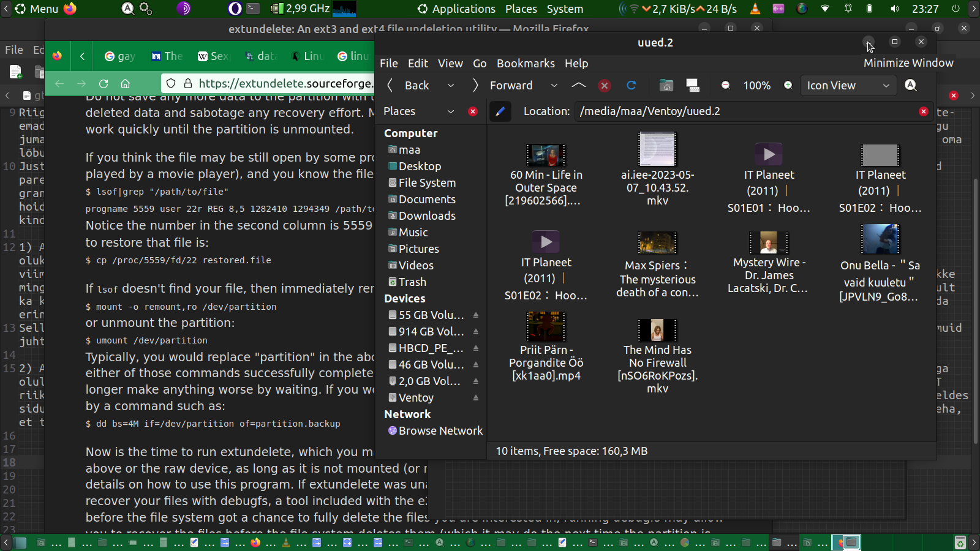Click the Stop loading red icon

(605, 86)
